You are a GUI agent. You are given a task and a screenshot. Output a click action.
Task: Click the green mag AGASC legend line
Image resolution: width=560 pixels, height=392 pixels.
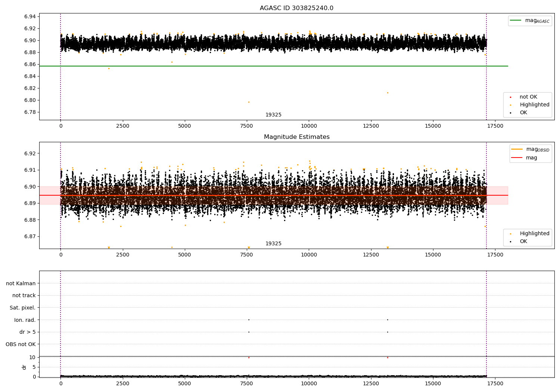516,21
